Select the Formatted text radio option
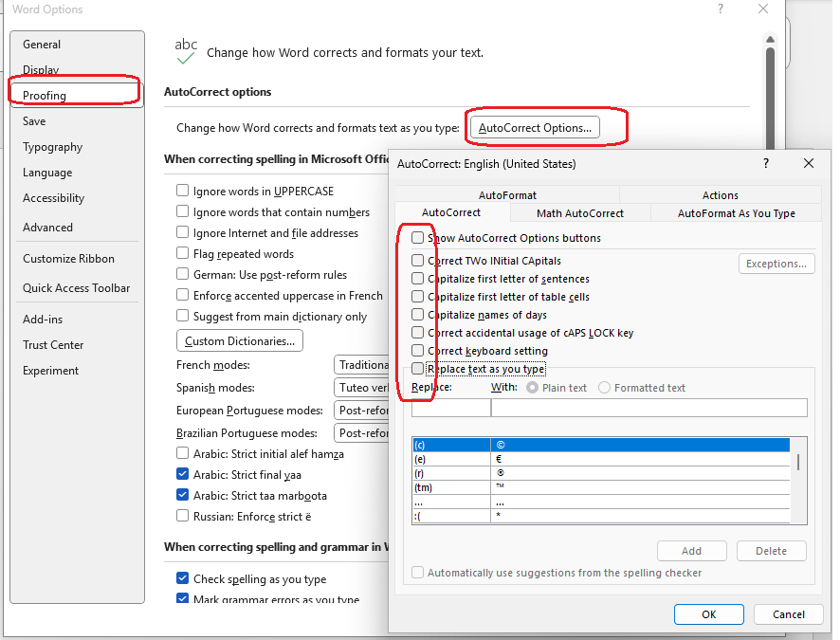This screenshot has height=640, width=840. 604,387
